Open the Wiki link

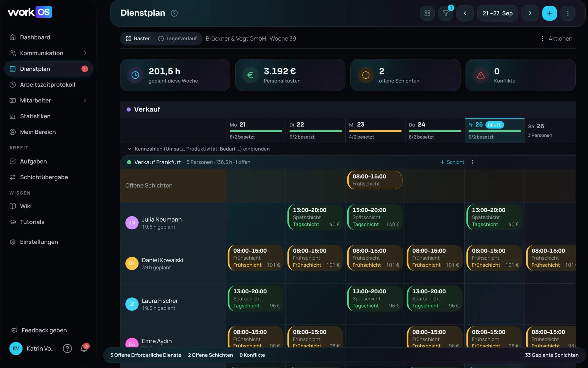(48, 206)
